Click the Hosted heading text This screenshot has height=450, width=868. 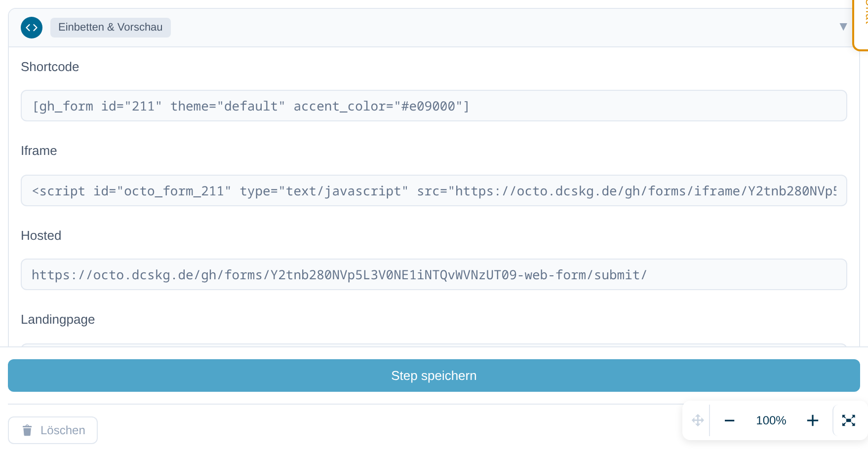click(41, 235)
